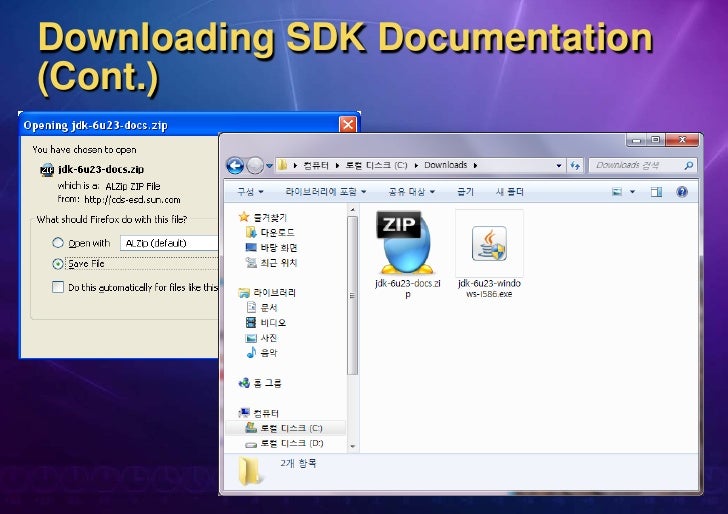728x514 pixels.
Task: Open the 구성 menu in Explorer toolbar
Action: (250, 192)
